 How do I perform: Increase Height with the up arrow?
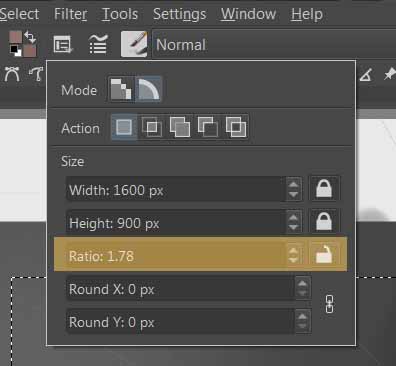click(293, 218)
